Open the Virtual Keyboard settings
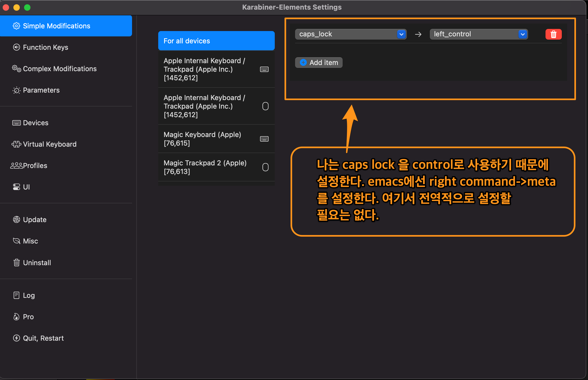This screenshot has height=380, width=588. tap(49, 144)
